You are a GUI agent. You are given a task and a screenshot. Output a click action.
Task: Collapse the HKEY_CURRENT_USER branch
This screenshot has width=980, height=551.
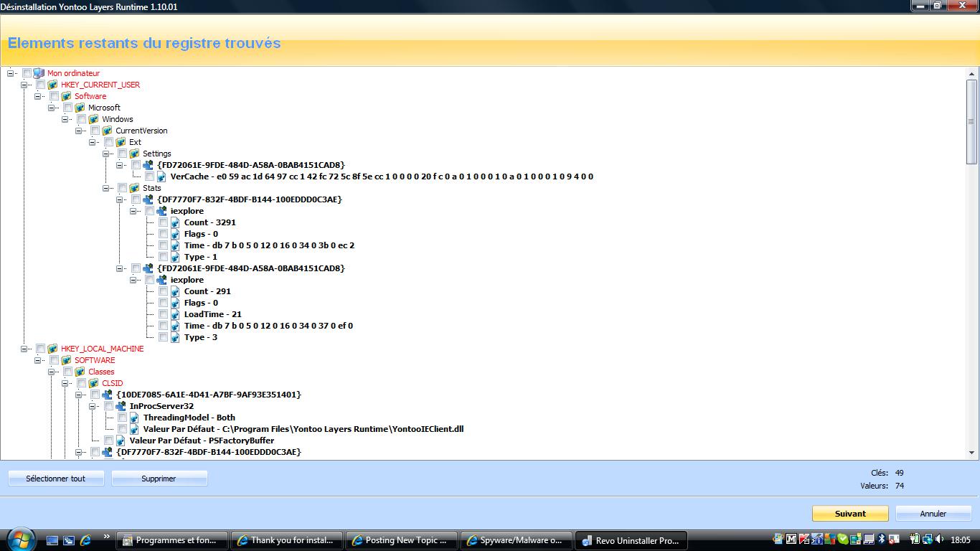pos(24,85)
